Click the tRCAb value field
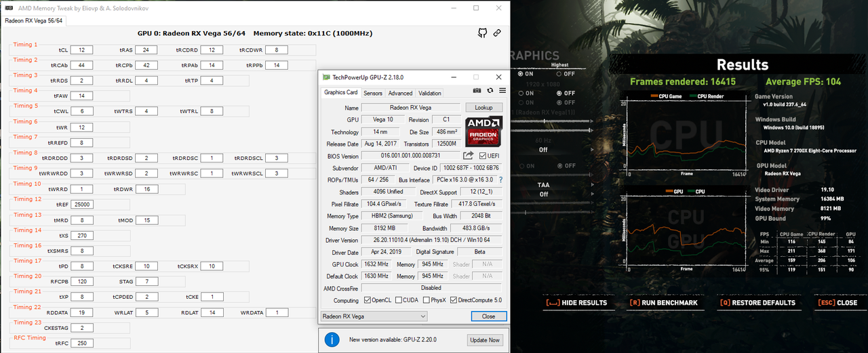 pos(81,65)
